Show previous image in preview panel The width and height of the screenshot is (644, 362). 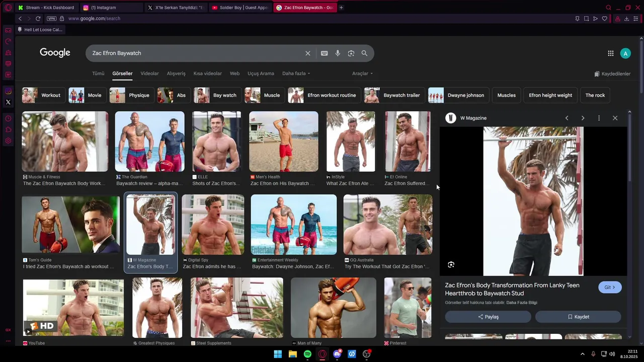[x=567, y=118]
